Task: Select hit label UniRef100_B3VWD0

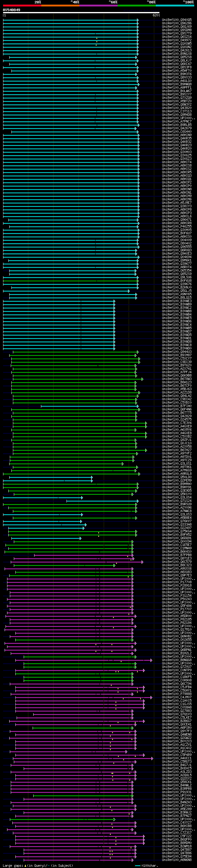Action: pos(177,349)
